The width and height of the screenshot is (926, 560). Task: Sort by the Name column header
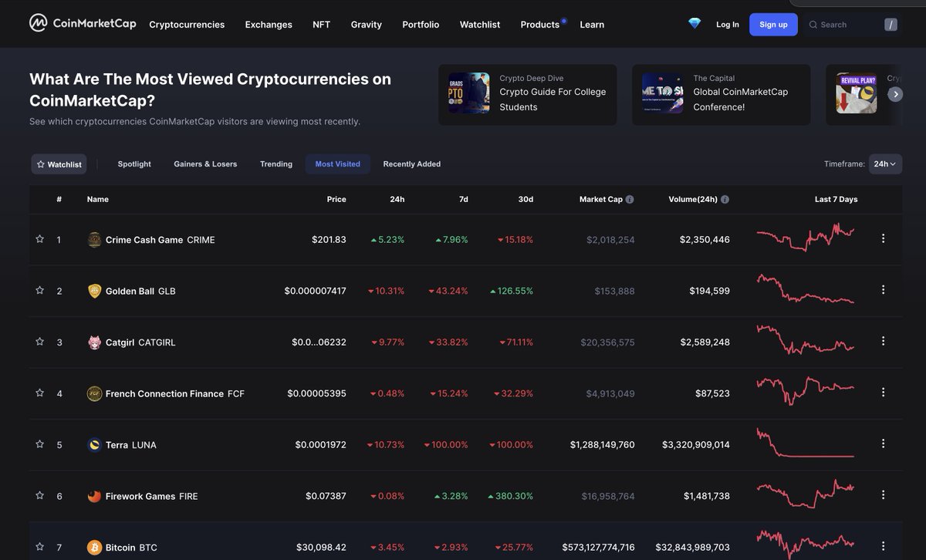(x=98, y=199)
